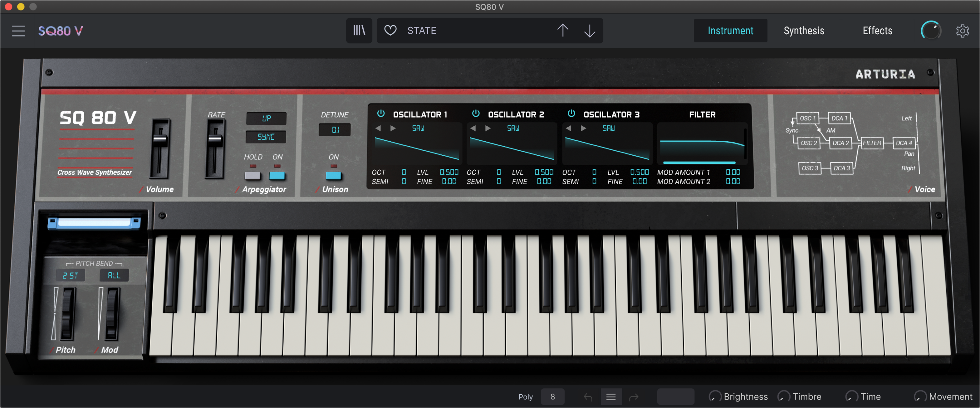Click the Oscillator 2 FINE value
980x408 pixels.
click(x=544, y=181)
